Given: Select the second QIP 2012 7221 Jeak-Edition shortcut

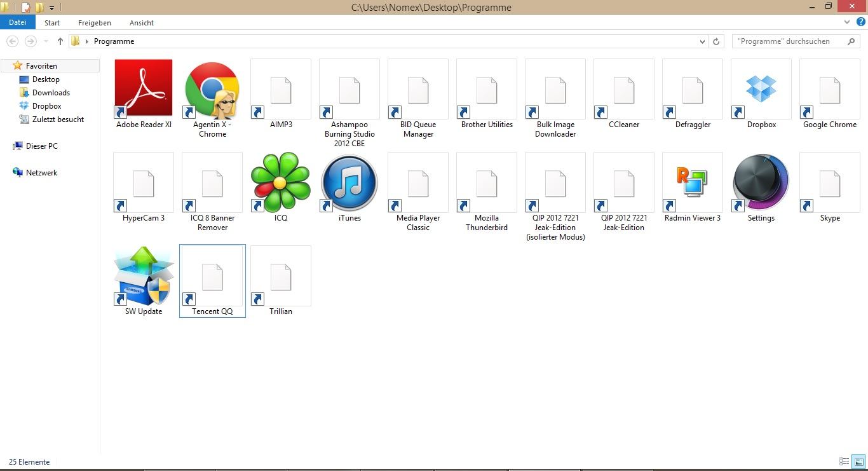Looking at the screenshot, I should point(624,192).
